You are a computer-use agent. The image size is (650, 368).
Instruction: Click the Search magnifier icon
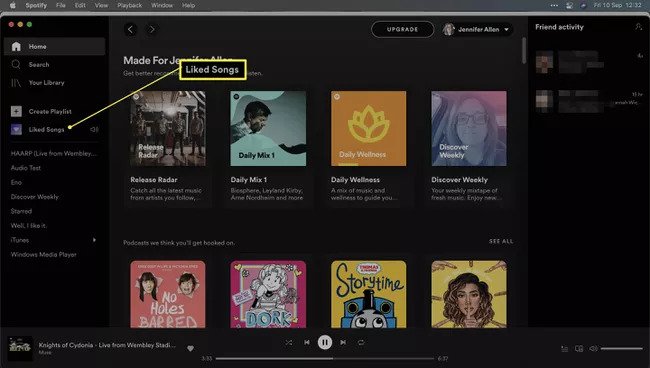point(16,64)
